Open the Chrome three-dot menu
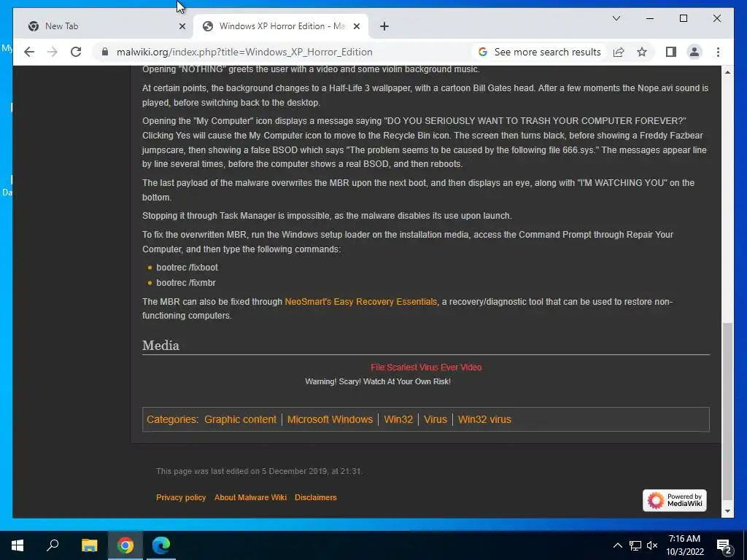Image resolution: width=747 pixels, height=560 pixels. pos(718,52)
